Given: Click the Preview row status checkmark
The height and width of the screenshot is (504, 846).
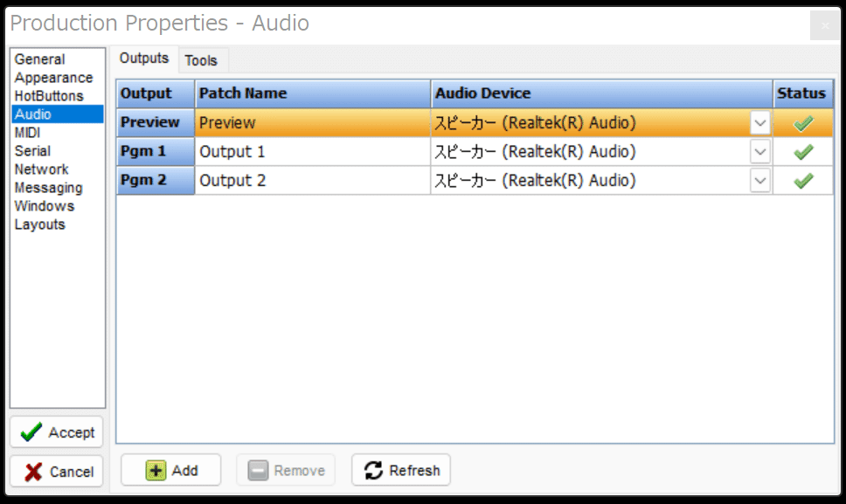Looking at the screenshot, I should coord(803,123).
